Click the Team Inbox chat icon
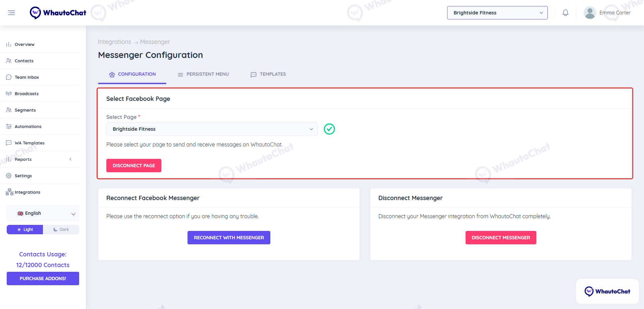 coord(9,77)
